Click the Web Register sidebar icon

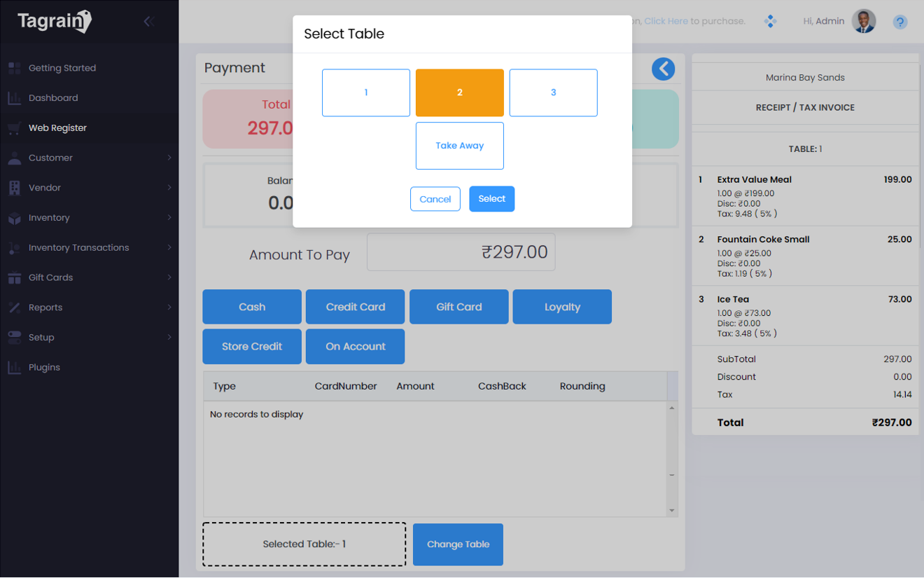pos(13,128)
